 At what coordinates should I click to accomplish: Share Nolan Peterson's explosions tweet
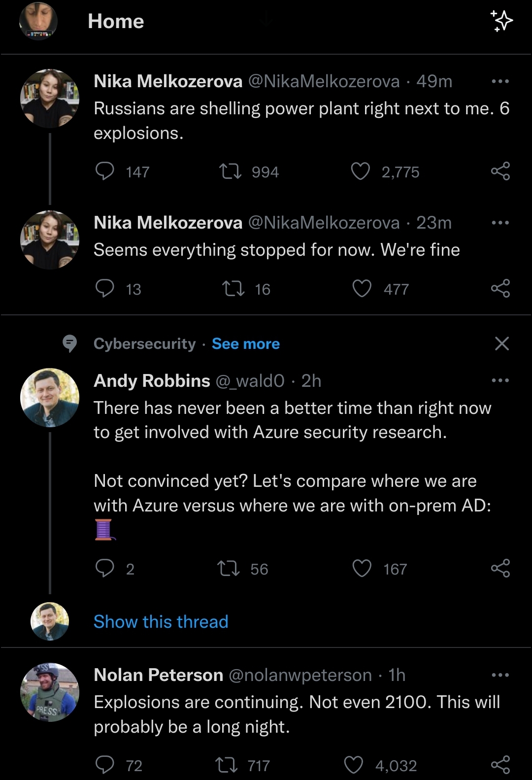tap(500, 765)
